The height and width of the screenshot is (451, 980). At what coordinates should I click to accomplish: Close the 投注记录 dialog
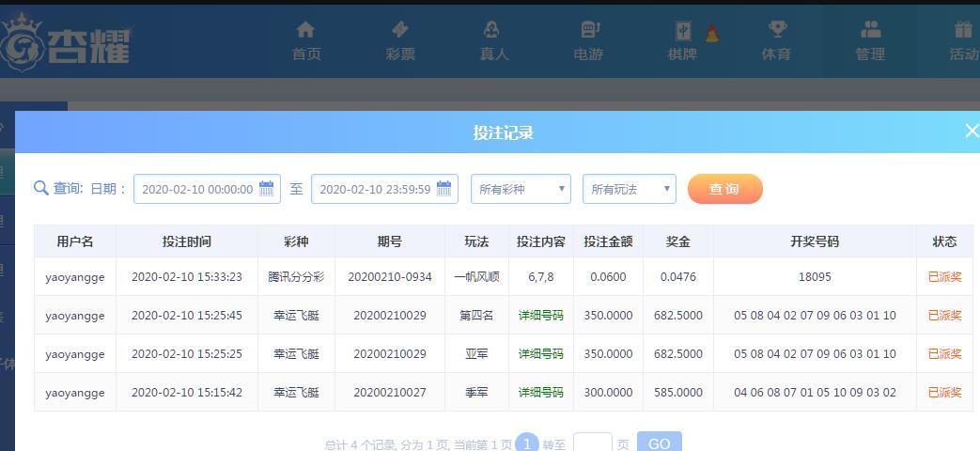point(971,132)
